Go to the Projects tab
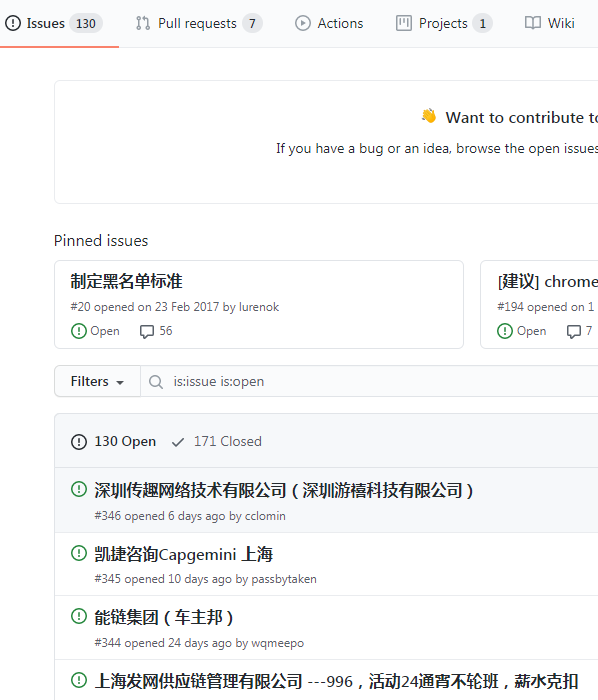The height and width of the screenshot is (700, 598). coord(443,23)
